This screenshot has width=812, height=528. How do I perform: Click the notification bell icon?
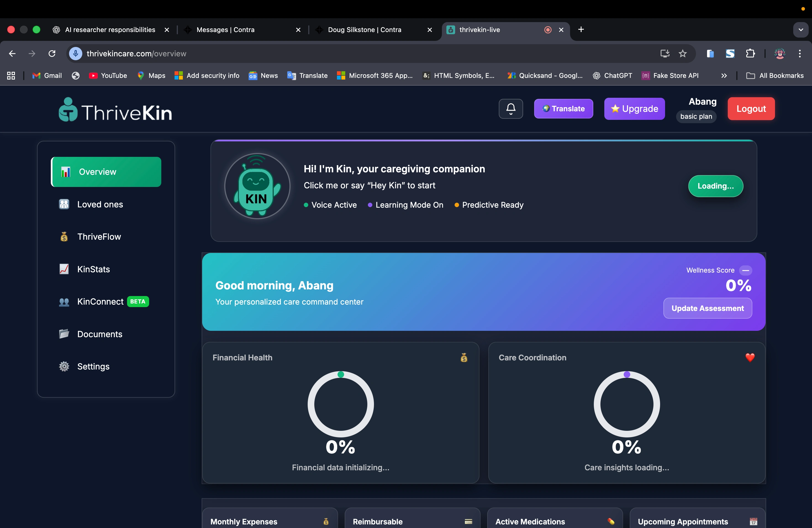coord(510,109)
